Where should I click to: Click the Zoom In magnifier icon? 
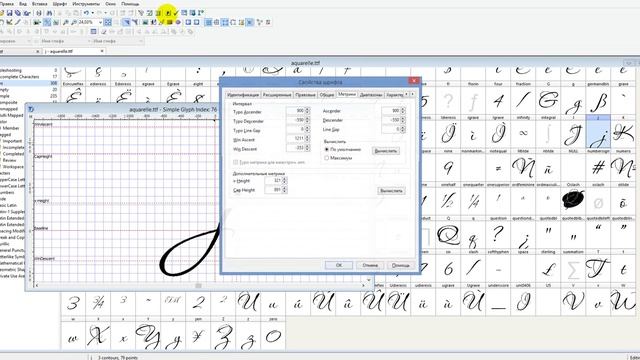click(65, 22)
